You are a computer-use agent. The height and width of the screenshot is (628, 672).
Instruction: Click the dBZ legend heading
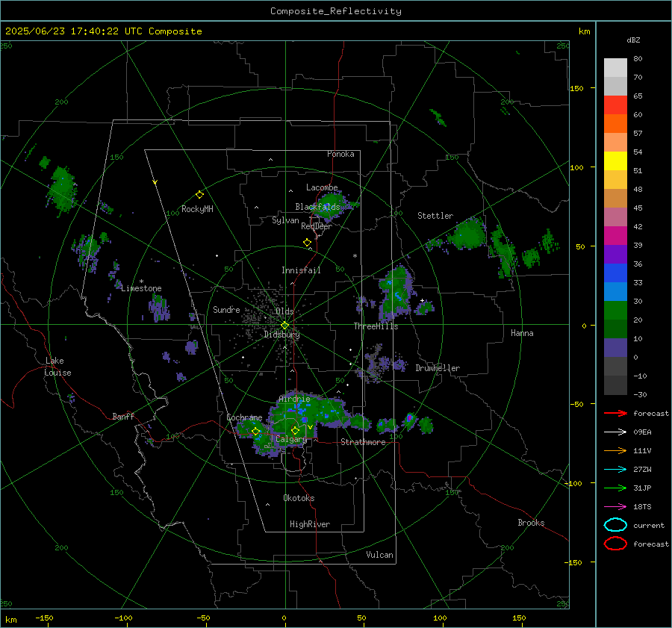tap(633, 40)
